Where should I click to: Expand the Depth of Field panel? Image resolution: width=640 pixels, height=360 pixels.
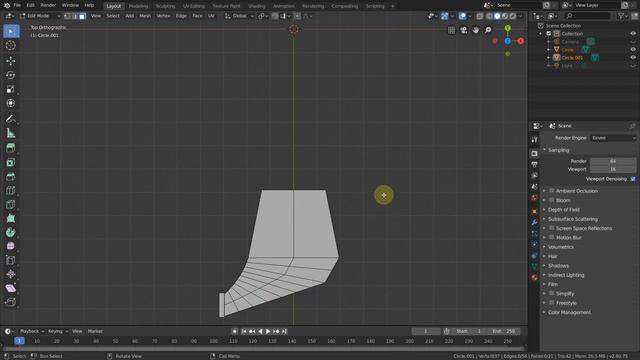pyautogui.click(x=563, y=209)
